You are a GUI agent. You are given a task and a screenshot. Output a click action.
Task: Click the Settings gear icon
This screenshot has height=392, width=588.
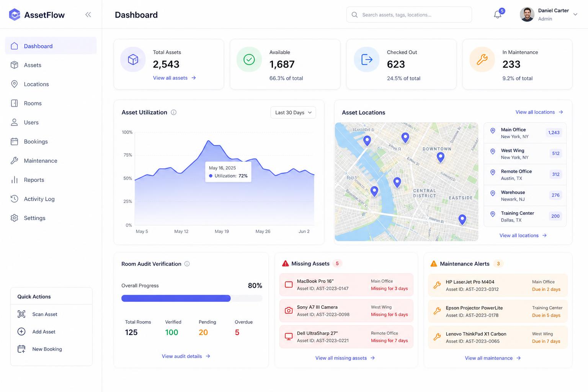14,218
